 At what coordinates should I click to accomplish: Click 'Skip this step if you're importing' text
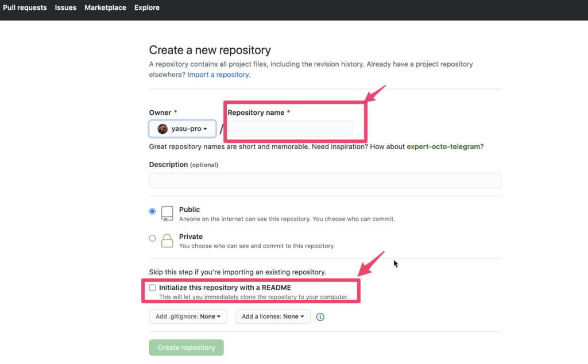(237, 272)
